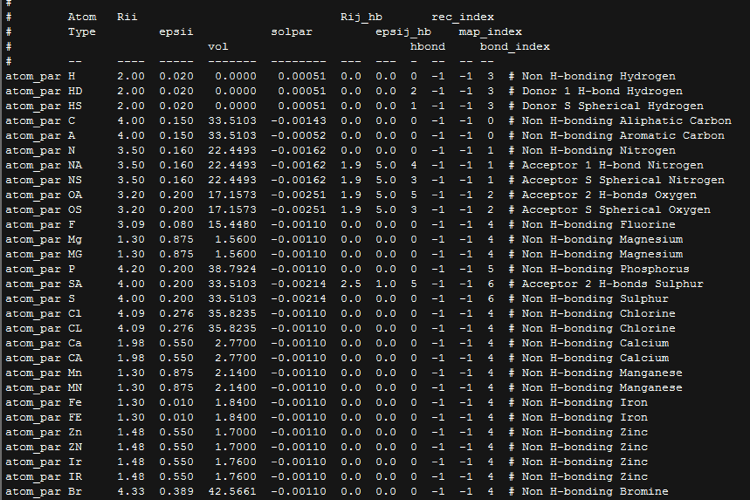Click atom type 'Mg' in mixed case
Screen dimensions: 750x500
pos(75,240)
